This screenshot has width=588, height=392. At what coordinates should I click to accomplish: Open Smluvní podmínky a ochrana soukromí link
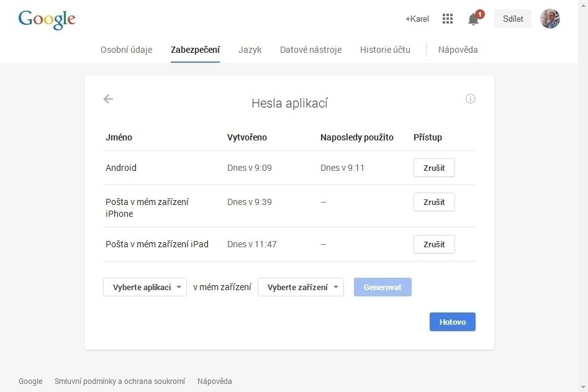120,381
